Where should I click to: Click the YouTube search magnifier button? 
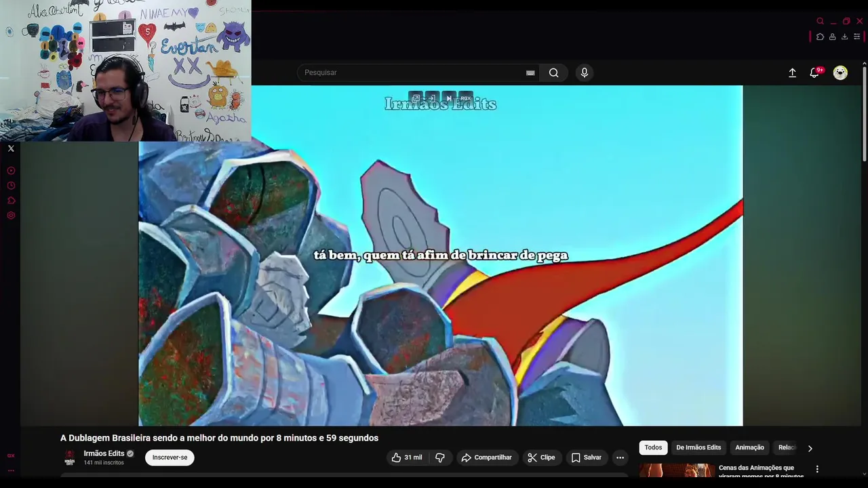tap(554, 73)
